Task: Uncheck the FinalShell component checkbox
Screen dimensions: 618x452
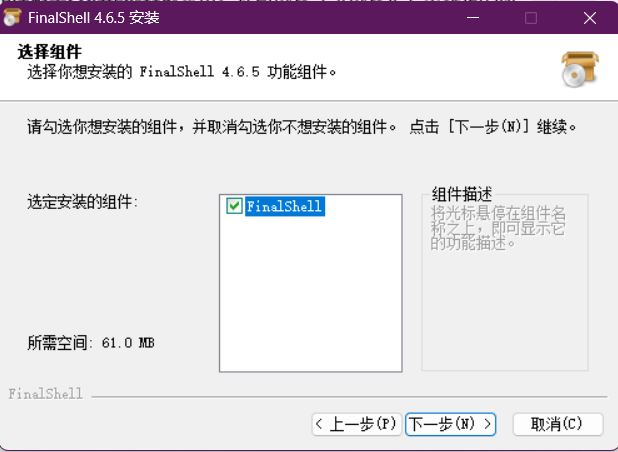Action: [x=234, y=206]
